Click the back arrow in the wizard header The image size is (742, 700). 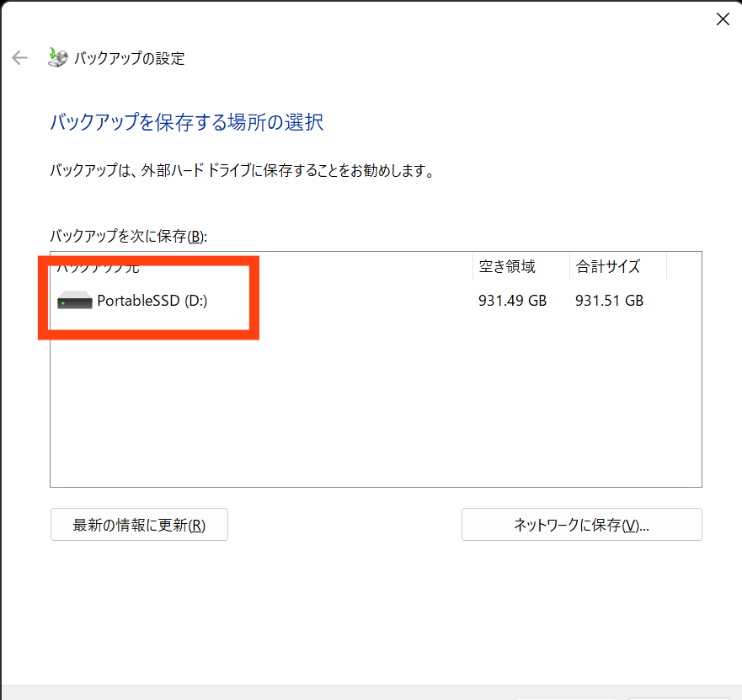click(19, 58)
